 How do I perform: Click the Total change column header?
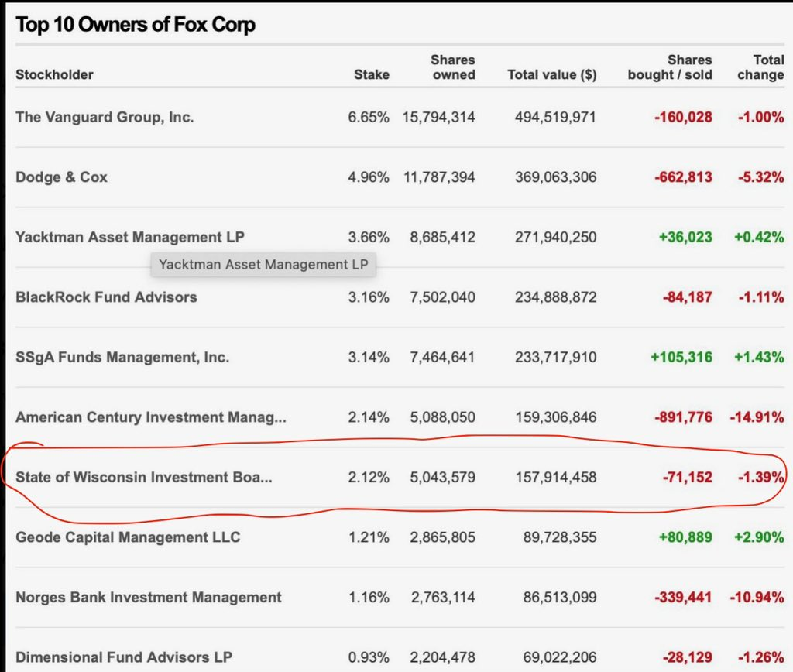click(x=760, y=67)
